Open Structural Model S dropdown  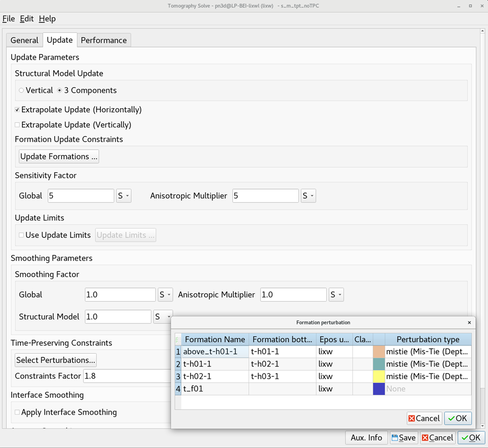(x=163, y=317)
